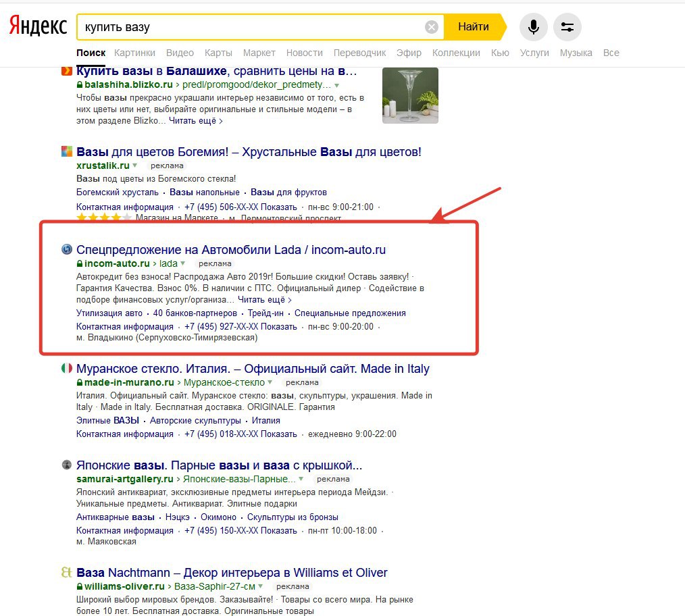The image size is (685, 616).
Task: Expand blizko.ru snippet with Читать ещё
Action: click(196, 121)
